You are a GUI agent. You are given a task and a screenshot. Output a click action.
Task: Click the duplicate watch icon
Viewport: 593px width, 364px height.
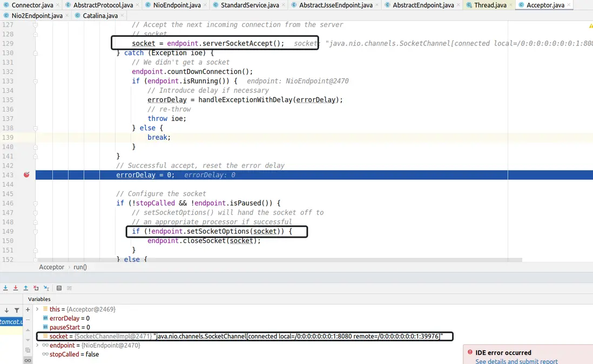28,350
